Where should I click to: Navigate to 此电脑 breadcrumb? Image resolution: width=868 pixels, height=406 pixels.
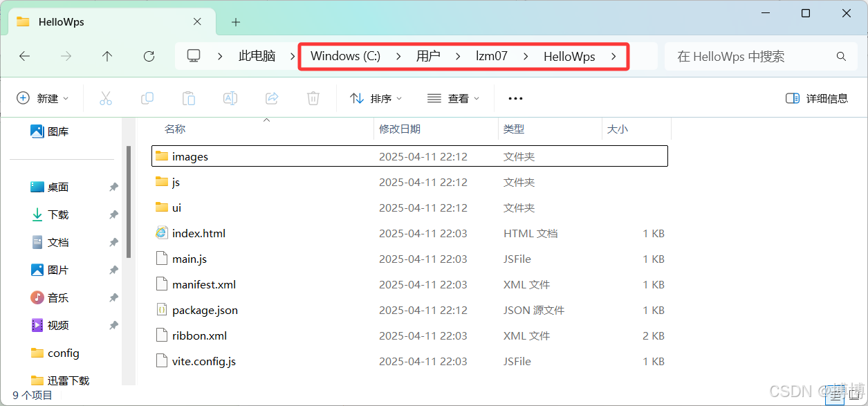[x=257, y=57]
